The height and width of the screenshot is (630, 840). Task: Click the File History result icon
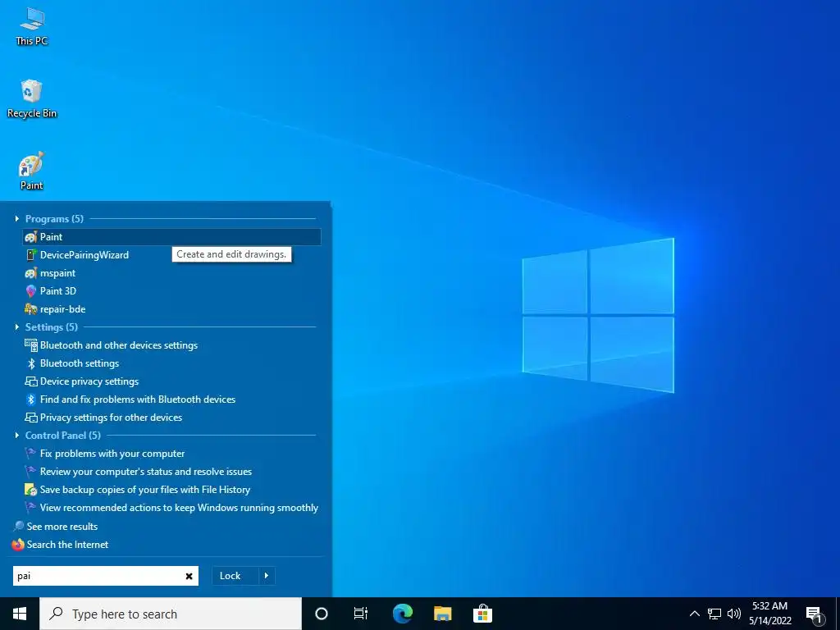(x=31, y=490)
